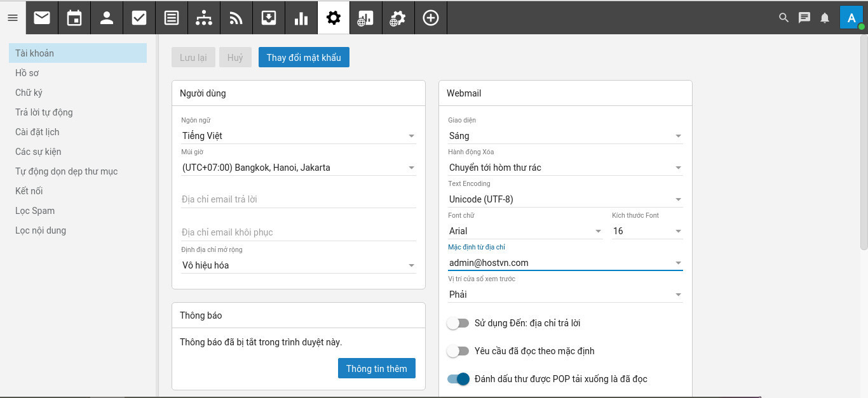Open Reports bar chart icon
Viewport: 868px width, 398px height.
[301, 18]
